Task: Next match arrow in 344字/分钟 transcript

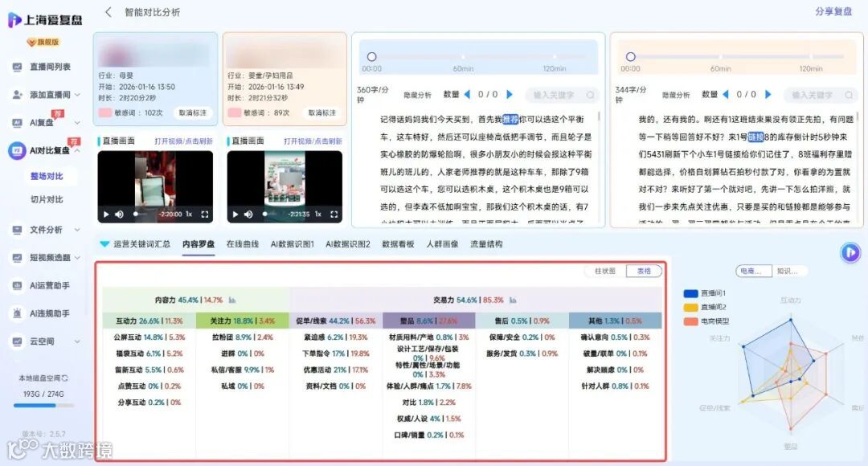Action: tap(768, 95)
